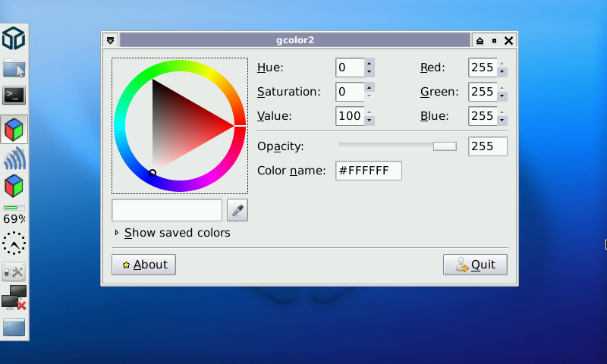
Task: Decrease the Value field by one step
Action: (x=370, y=121)
